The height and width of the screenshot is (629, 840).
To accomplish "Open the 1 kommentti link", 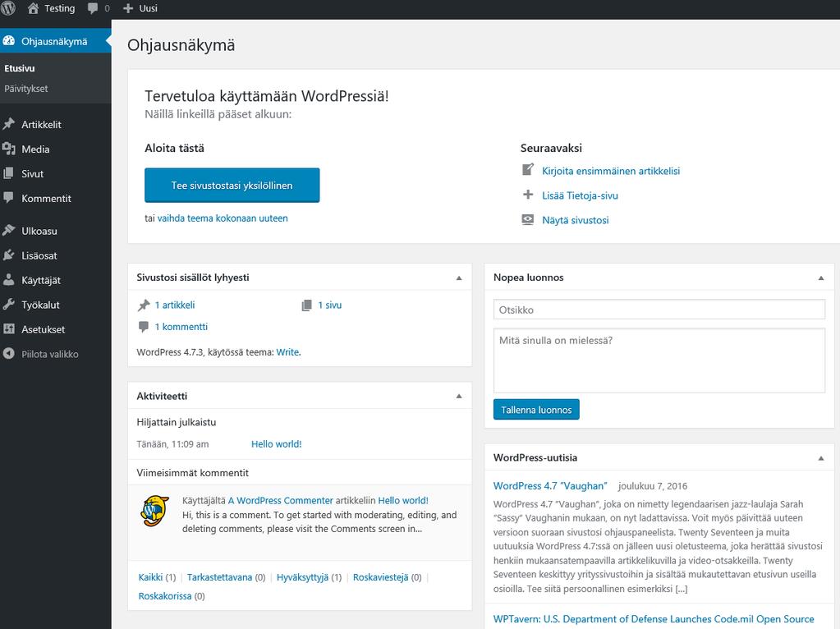I will click(181, 327).
